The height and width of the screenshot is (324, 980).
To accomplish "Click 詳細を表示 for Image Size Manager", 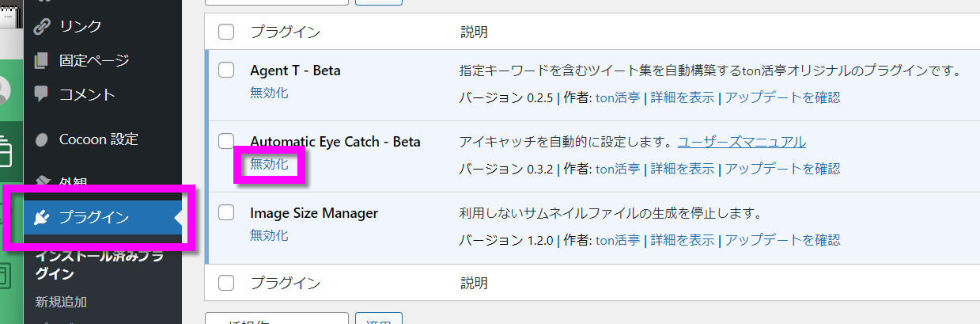I will point(683,240).
